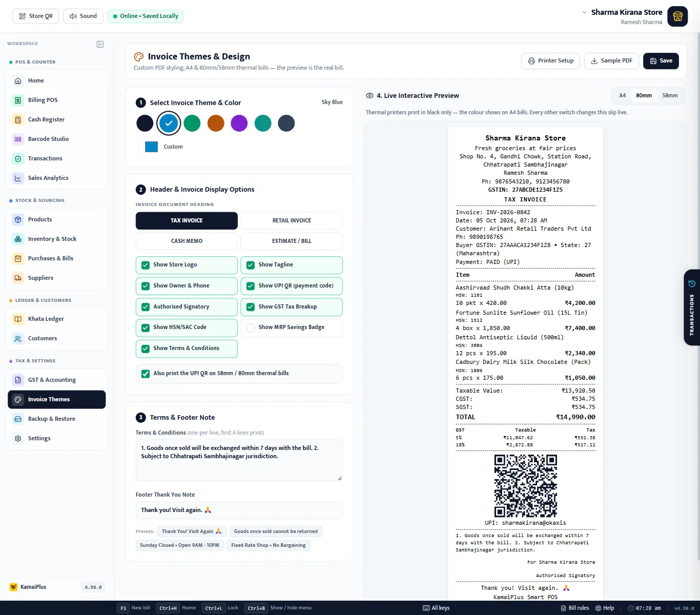Image resolution: width=700 pixels, height=615 pixels.
Task: Open the Transactions side drawer tab
Action: tap(692, 307)
